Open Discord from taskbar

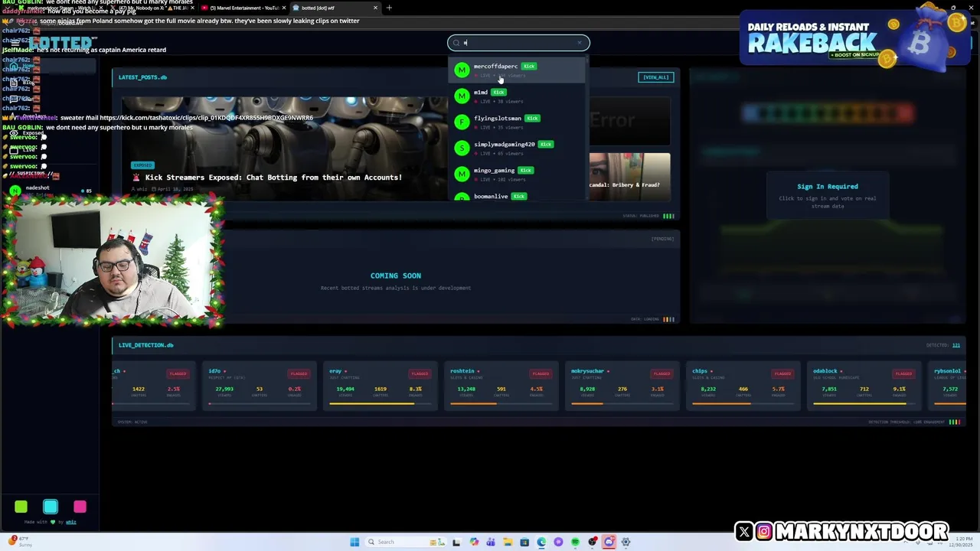(609, 542)
